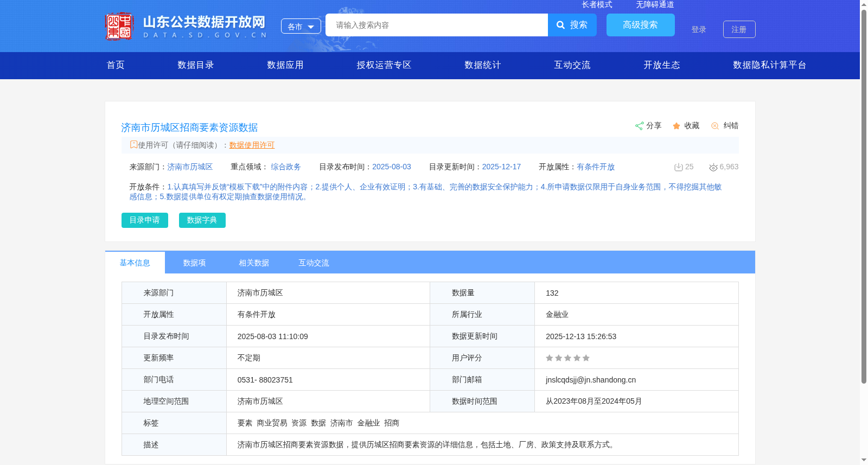
Task: Click the 招商 tag
Action: pyautogui.click(x=392, y=423)
